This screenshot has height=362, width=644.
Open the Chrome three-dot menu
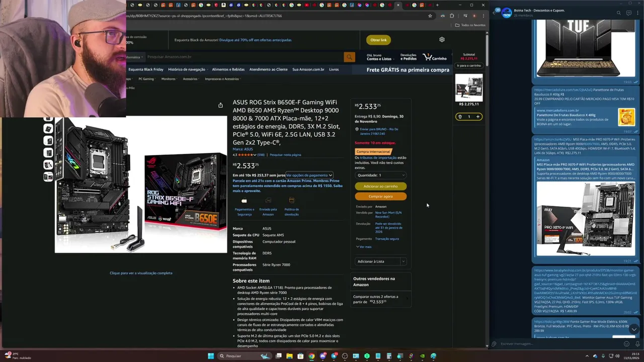(x=484, y=16)
